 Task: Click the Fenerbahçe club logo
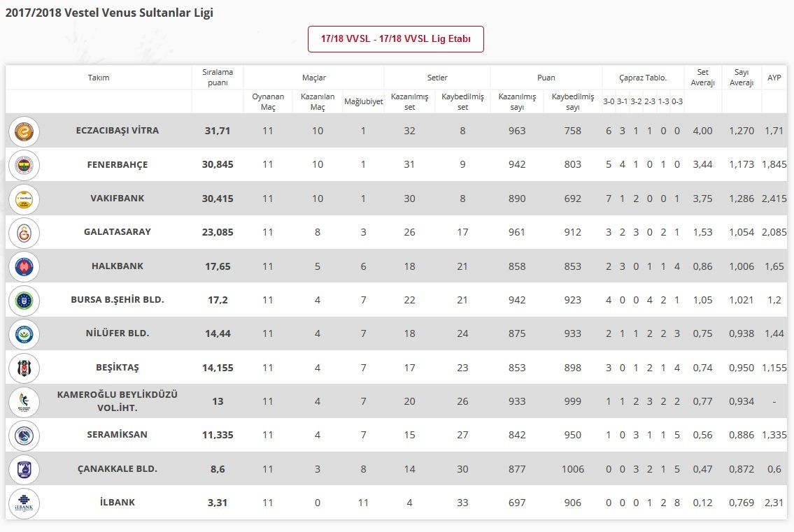(x=24, y=165)
